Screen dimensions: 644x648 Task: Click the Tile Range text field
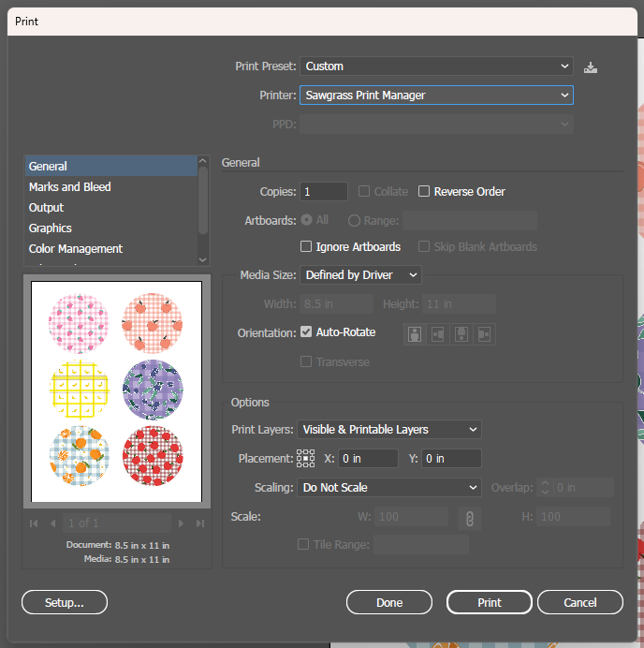click(421, 544)
